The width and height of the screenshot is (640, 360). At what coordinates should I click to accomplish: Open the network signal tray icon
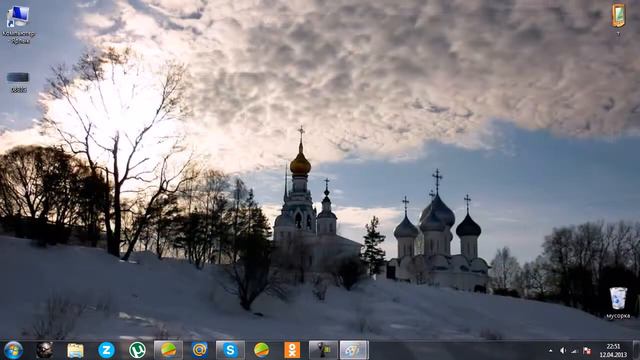tap(575, 351)
